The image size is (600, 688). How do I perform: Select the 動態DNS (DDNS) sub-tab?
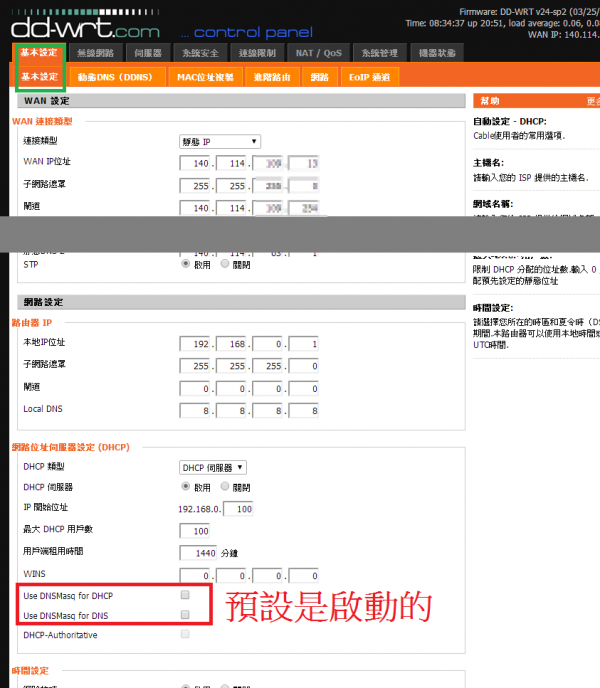[x=115, y=76]
